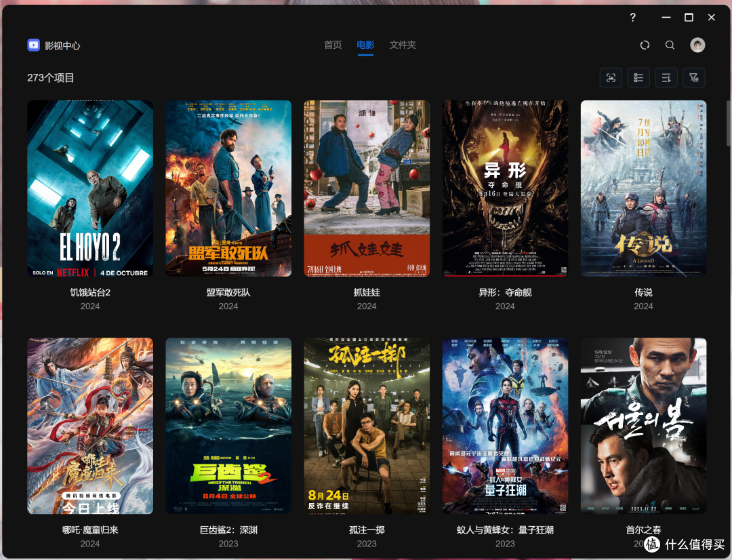The image size is (732, 560).
Task: Open the 盟军敢死队 poster
Action: pos(228,188)
